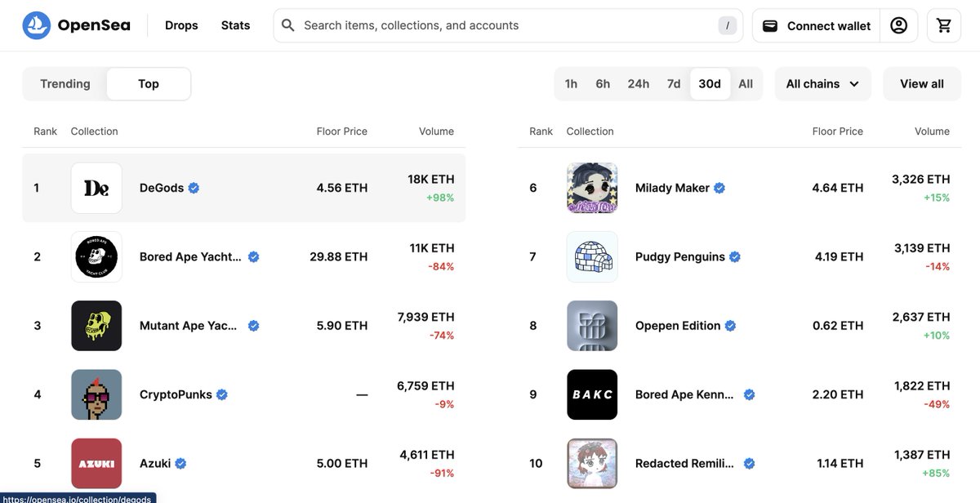Open the shopping cart
This screenshot has height=503, width=980.
[944, 25]
